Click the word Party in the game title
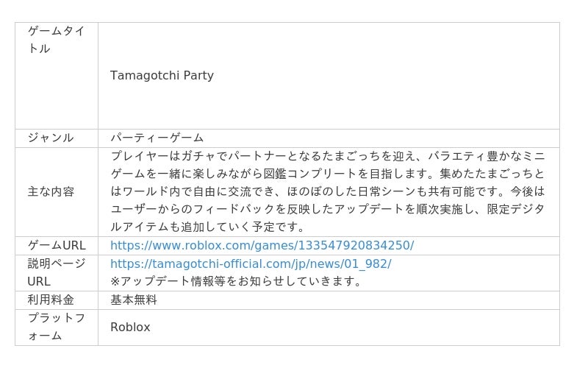 point(198,76)
